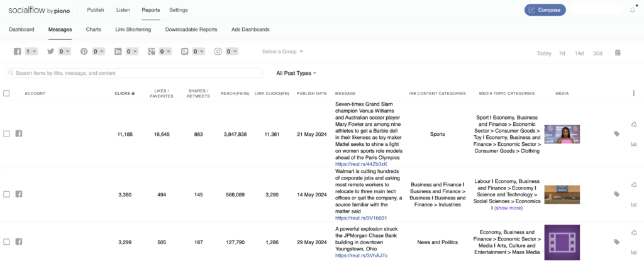Open the reut.rs/3V1b031 link
644x263 pixels.
pyautogui.click(x=361, y=218)
